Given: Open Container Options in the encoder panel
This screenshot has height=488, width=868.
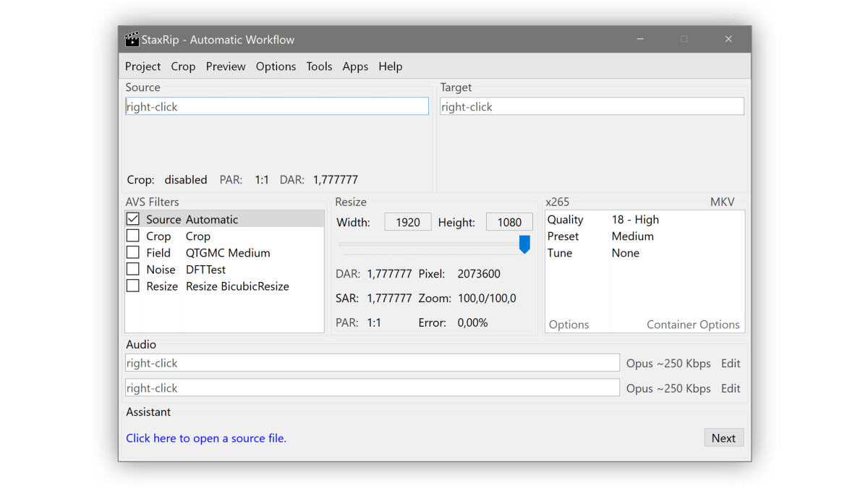Looking at the screenshot, I should click(x=693, y=325).
